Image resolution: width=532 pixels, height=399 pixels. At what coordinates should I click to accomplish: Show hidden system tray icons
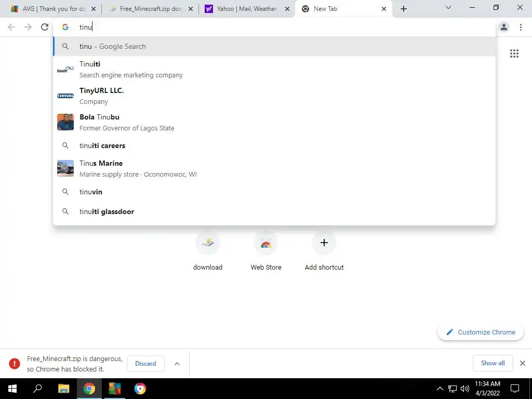(x=440, y=389)
